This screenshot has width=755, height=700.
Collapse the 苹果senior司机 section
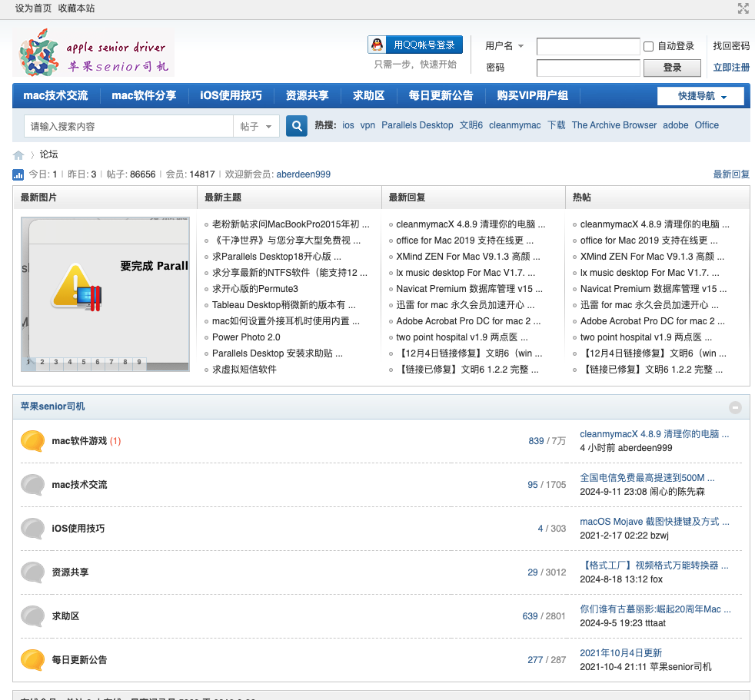(735, 407)
